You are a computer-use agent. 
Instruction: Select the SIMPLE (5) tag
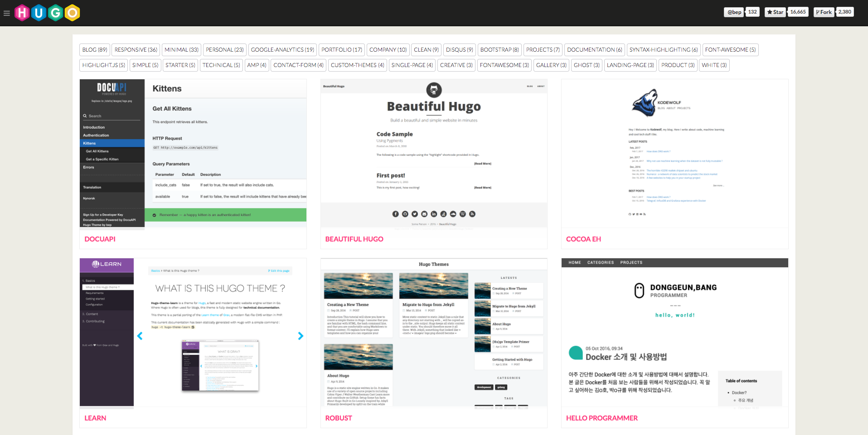point(145,65)
